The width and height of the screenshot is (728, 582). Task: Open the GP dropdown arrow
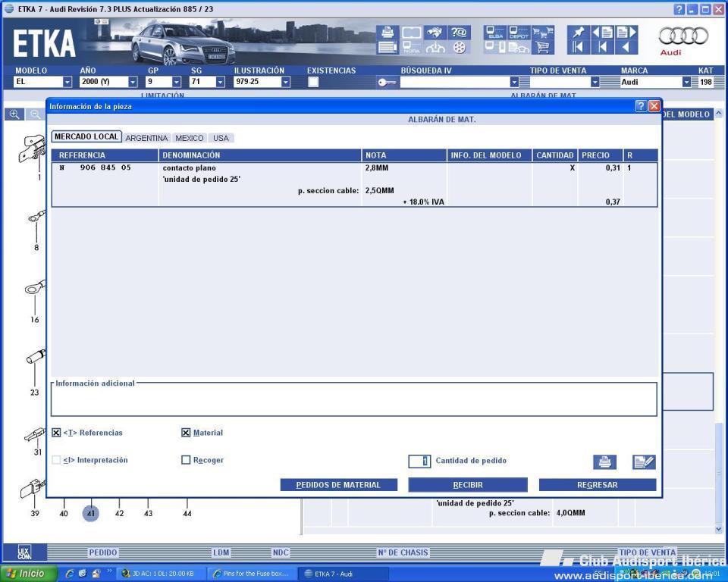click(x=177, y=82)
